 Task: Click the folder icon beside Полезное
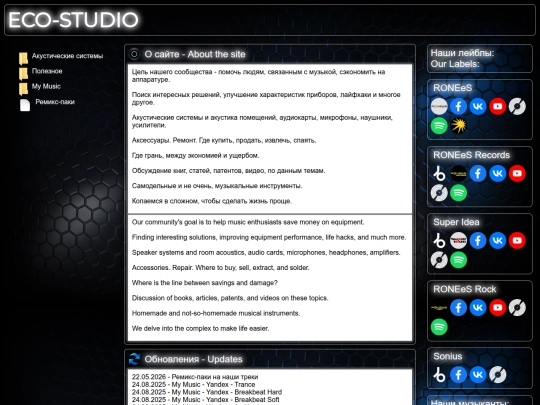pyautogui.click(x=23, y=74)
